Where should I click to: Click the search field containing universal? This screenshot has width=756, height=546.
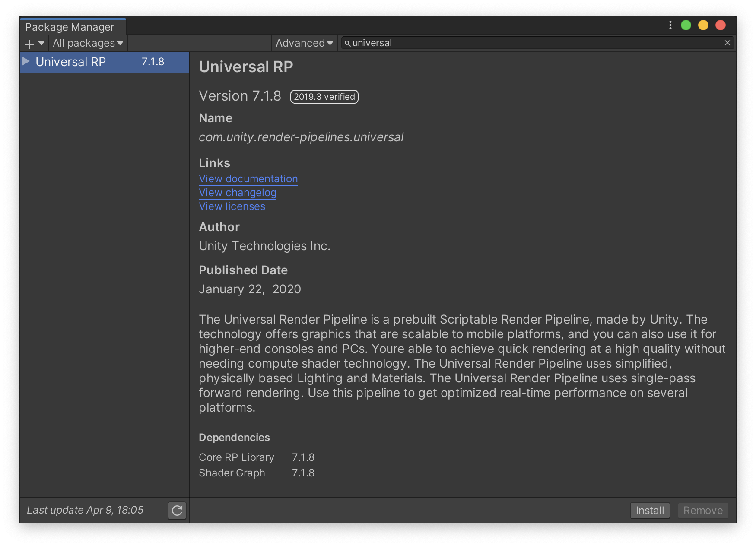point(537,43)
